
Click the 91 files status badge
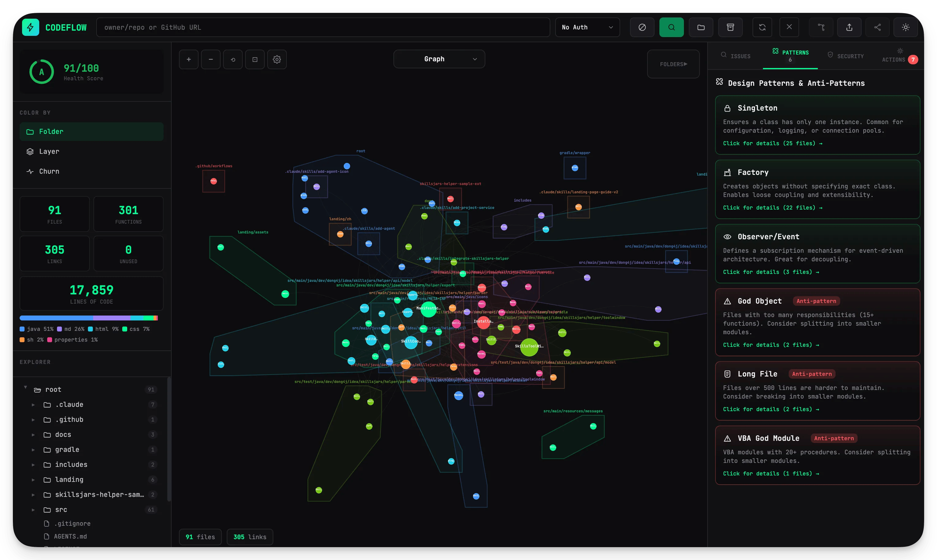click(x=200, y=537)
